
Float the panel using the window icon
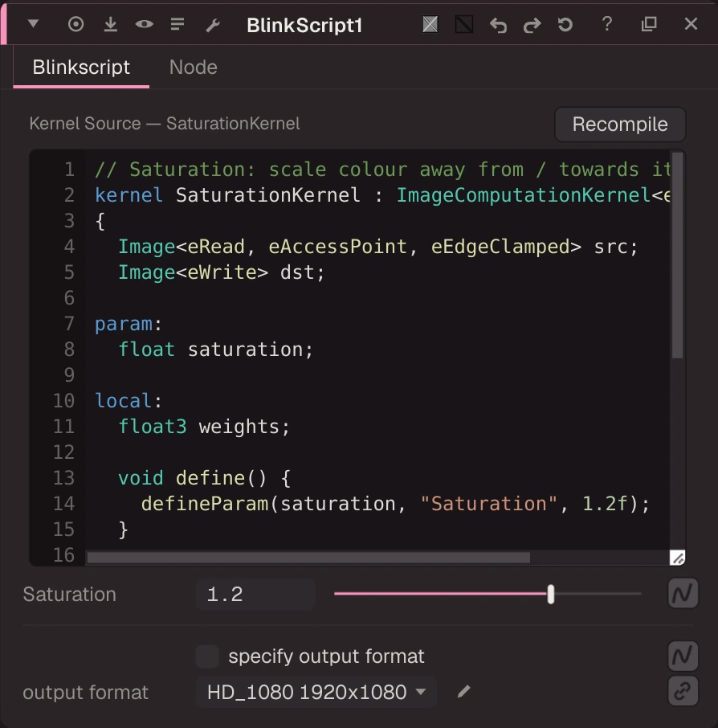click(649, 23)
